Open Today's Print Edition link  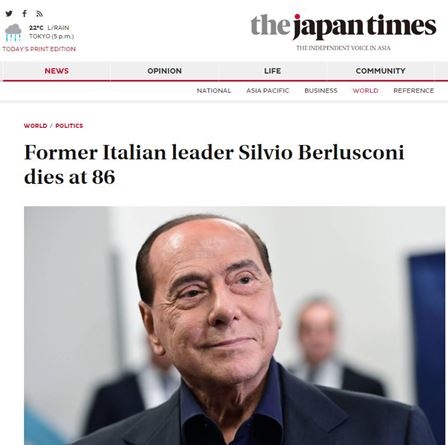39,49
